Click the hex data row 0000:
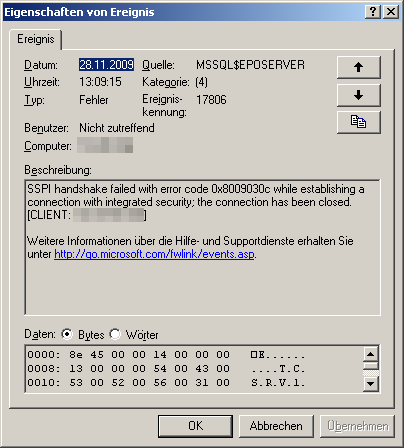Viewport: 404px width, 448px height. tap(166, 355)
